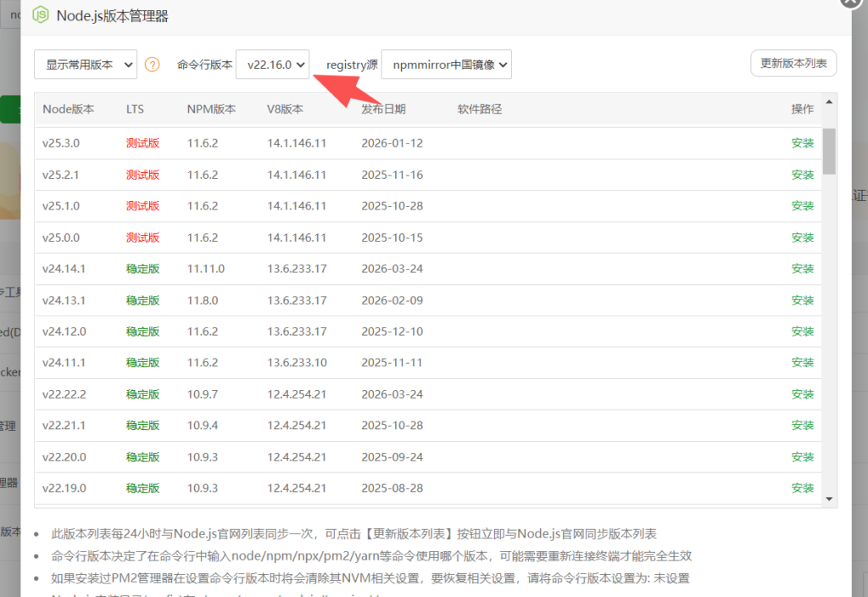
Task: Install Node version v24.13.1
Action: pos(802,299)
